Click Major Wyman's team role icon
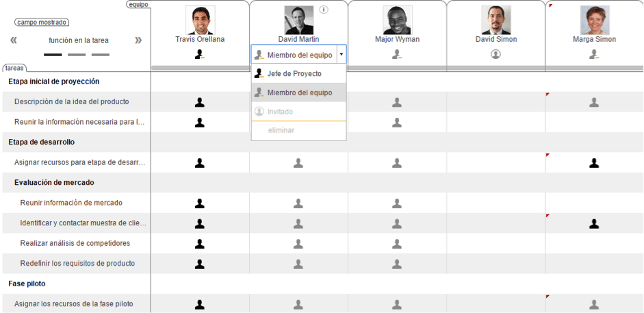 [x=397, y=54]
